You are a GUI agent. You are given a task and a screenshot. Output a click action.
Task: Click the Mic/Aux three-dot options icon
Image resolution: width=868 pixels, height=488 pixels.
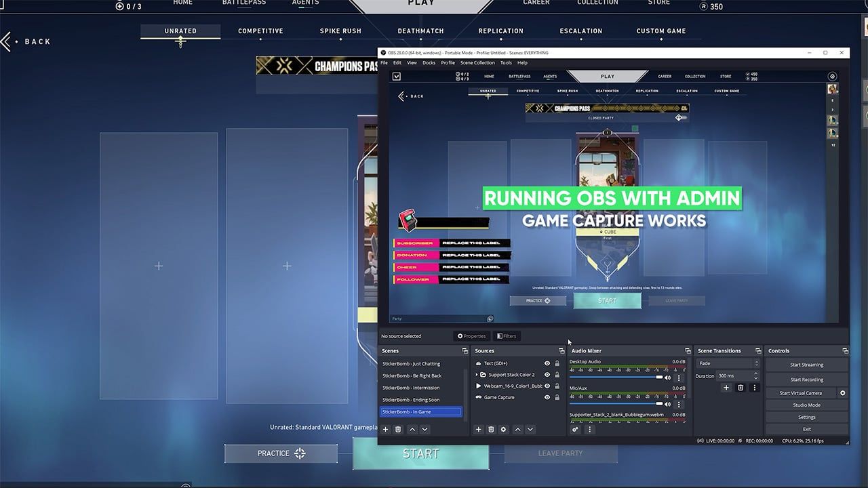click(x=679, y=404)
